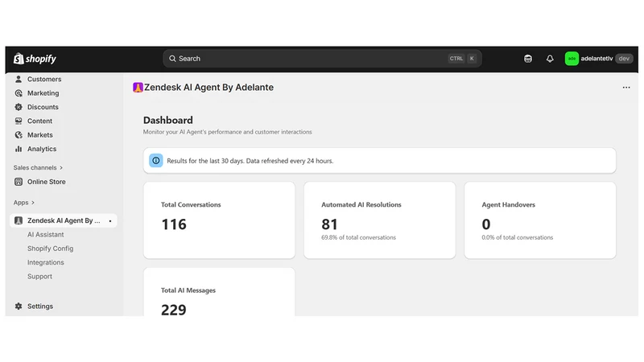Open Settings
This screenshot has width=644, height=362.
pos(40,306)
